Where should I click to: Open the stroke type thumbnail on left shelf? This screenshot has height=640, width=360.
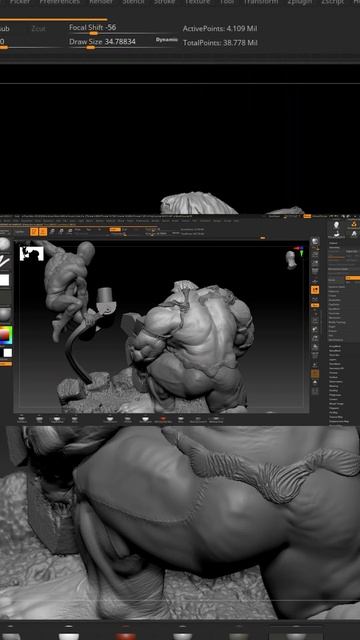pos(4,262)
